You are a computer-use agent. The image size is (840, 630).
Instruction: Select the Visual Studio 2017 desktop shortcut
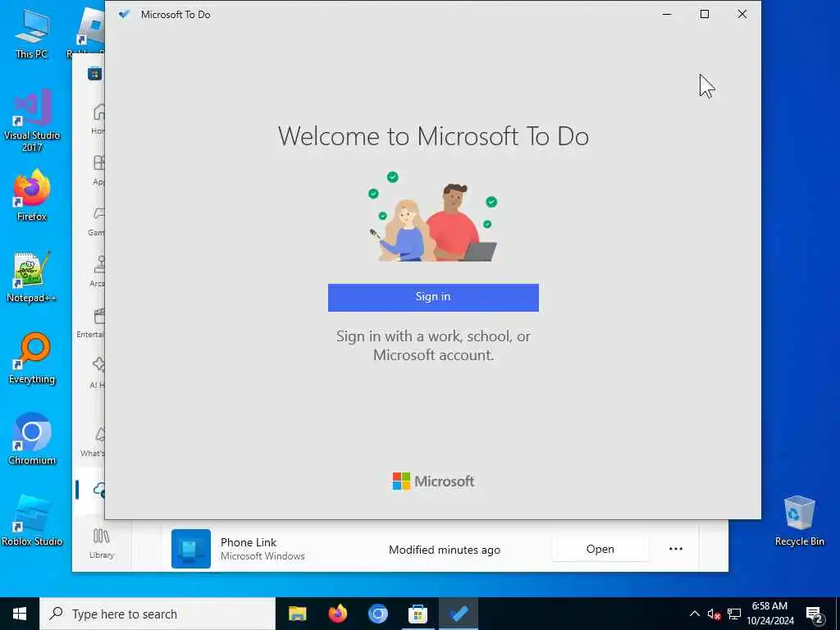click(32, 121)
